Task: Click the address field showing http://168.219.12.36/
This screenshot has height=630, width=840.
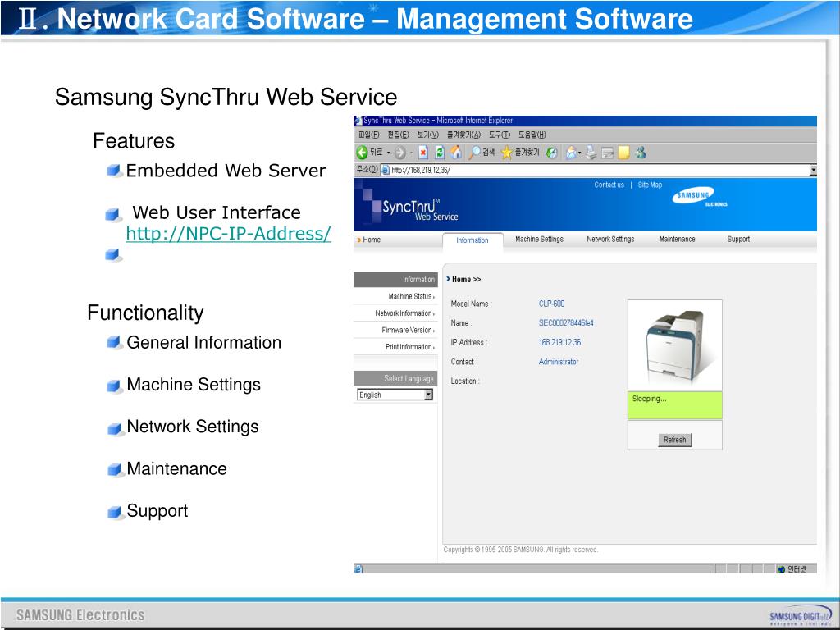Action: point(600,171)
